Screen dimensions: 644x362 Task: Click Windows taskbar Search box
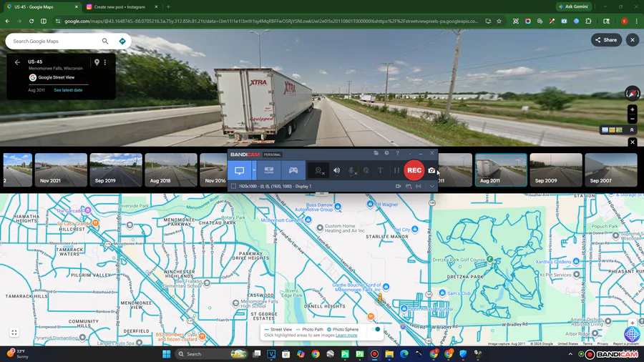211,354
